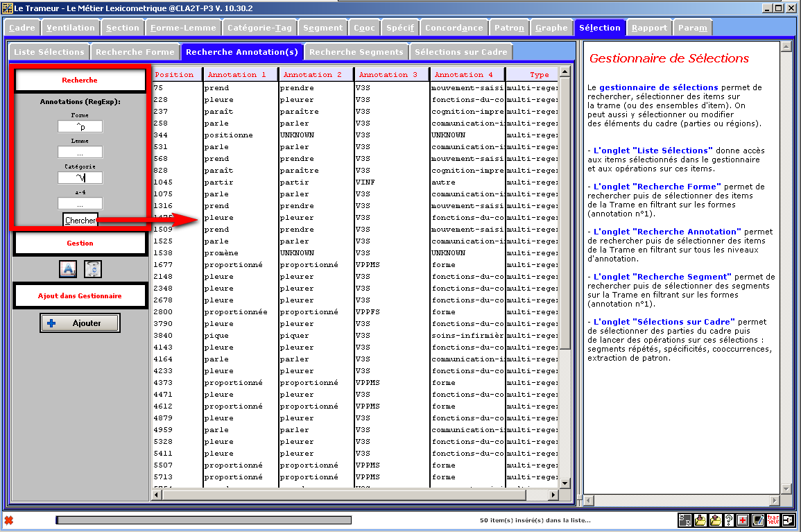This screenshot has height=532, width=801.
Task: Click the results list scroll-right arrow
Action: (553, 495)
